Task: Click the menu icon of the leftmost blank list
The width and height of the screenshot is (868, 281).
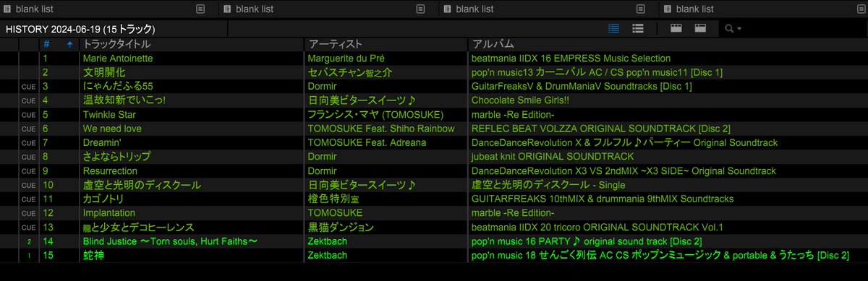Action: click(201, 9)
